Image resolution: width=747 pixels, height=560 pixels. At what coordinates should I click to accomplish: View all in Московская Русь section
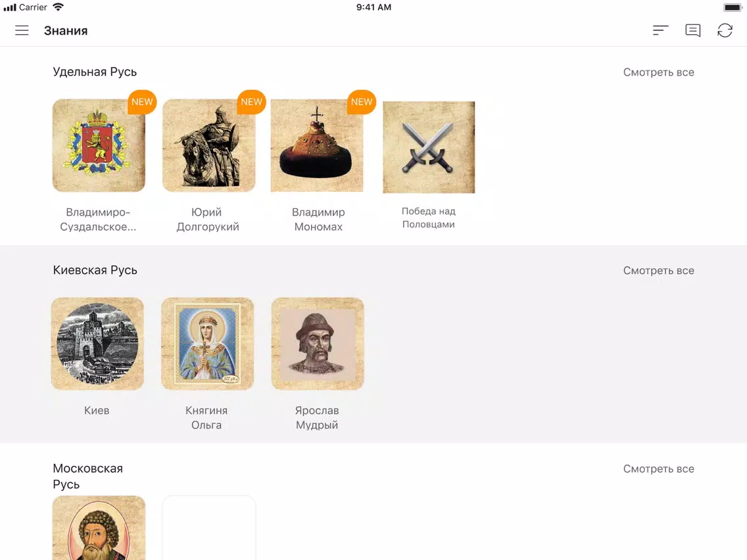click(x=658, y=469)
